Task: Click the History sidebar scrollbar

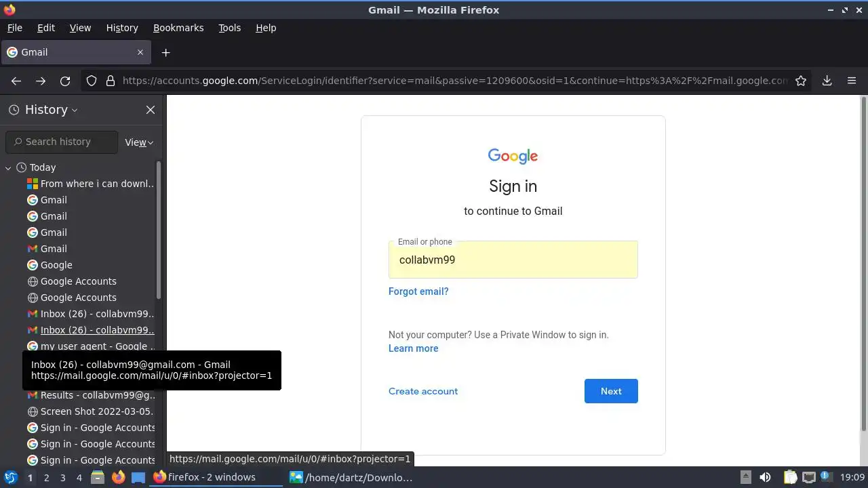Action: [159, 230]
